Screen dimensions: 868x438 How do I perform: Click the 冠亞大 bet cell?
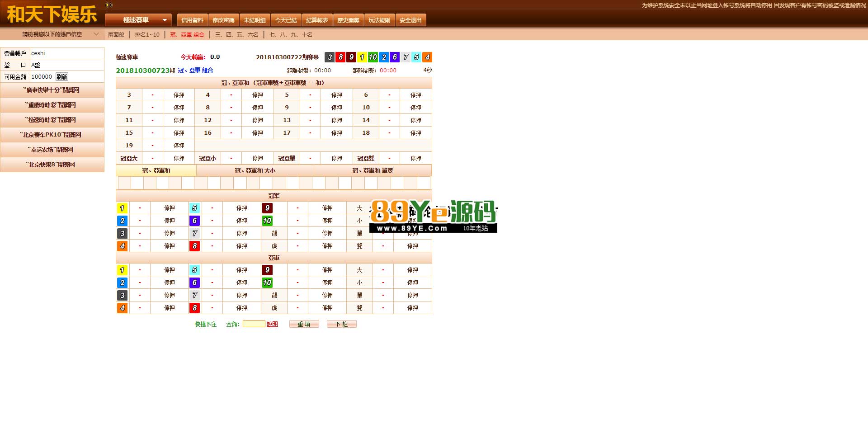(129, 158)
